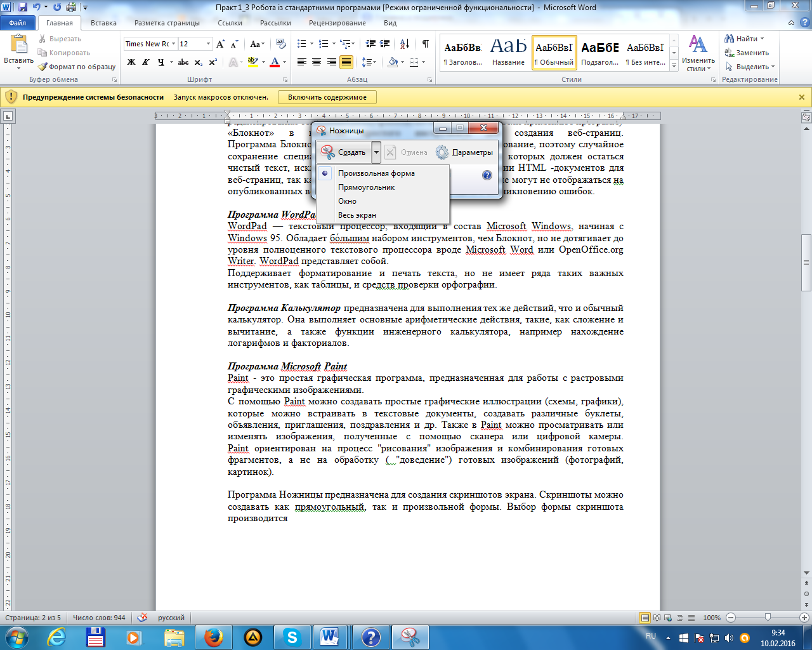
Task: Click Создать button in Ножницы
Action: (x=343, y=152)
